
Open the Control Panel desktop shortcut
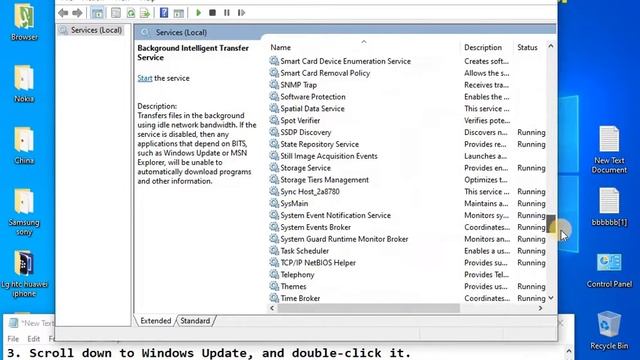point(609,270)
